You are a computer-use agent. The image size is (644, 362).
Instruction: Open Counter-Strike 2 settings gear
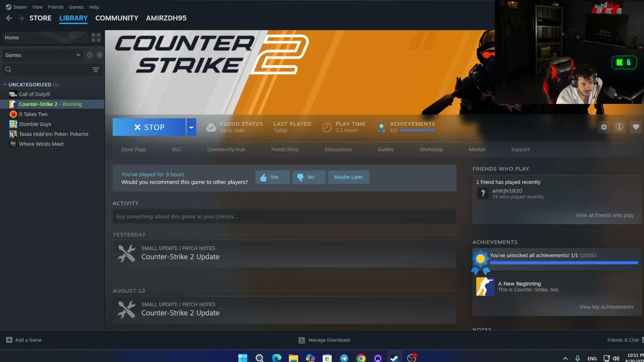coord(604,127)
